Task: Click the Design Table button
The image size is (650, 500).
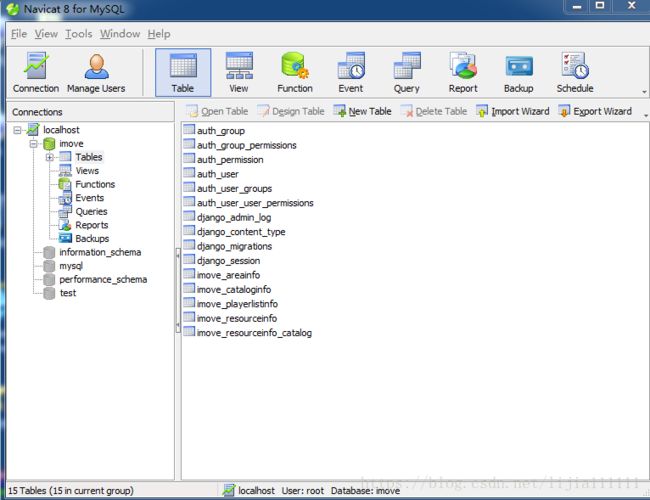Action: pyautogui.click(x=291, y=111)
